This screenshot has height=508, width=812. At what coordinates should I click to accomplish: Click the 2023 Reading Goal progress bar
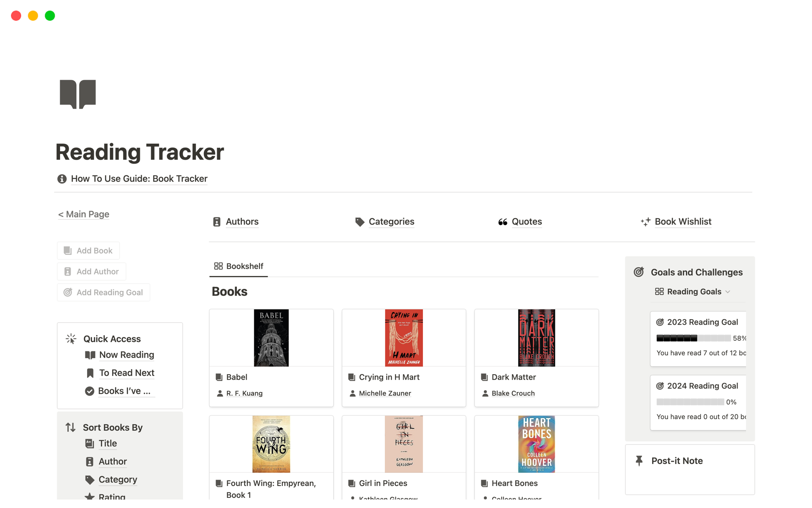point(694,338)
